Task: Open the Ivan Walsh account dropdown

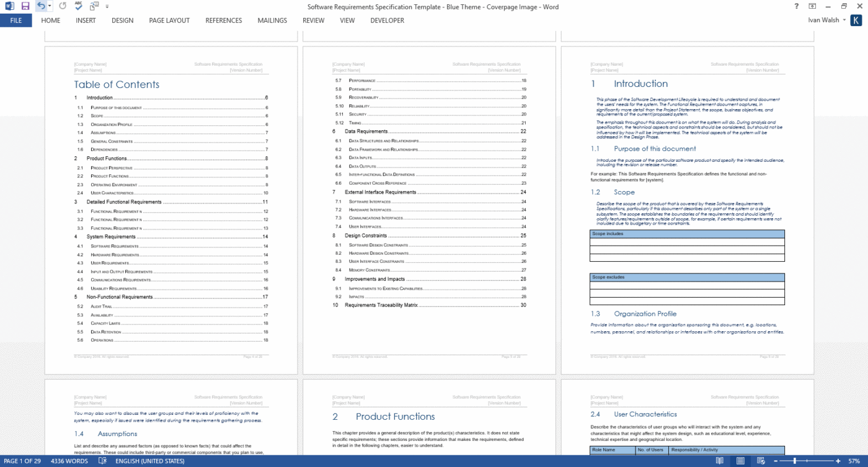Action: pos(826,20)
